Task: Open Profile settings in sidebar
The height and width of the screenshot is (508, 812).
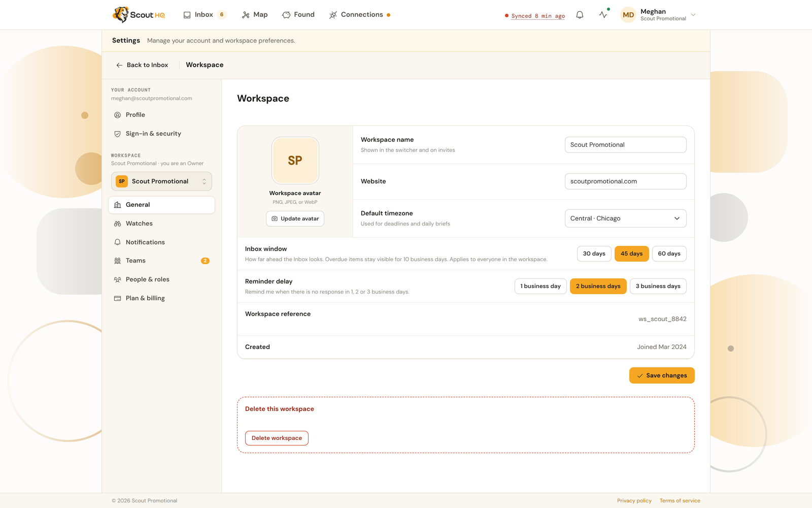Action: pos(161,115)
